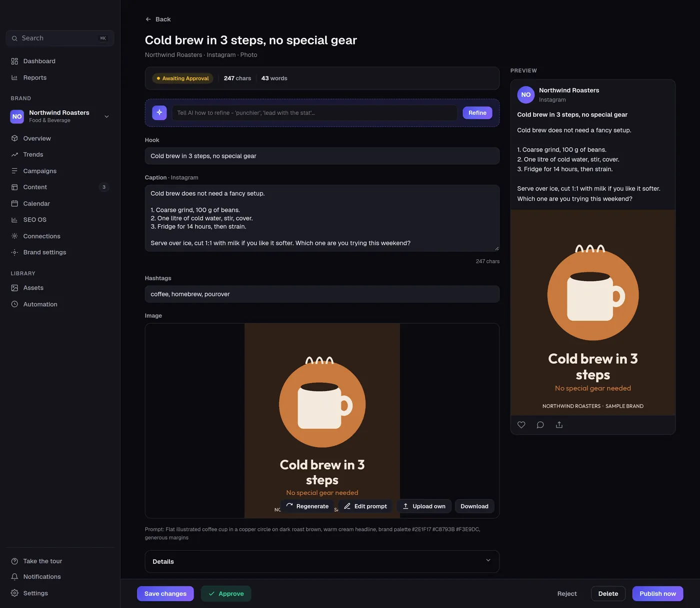Click into the Instagram caption textarea
The width and height of the screenshot is (700, 608).
pos(322,218)
